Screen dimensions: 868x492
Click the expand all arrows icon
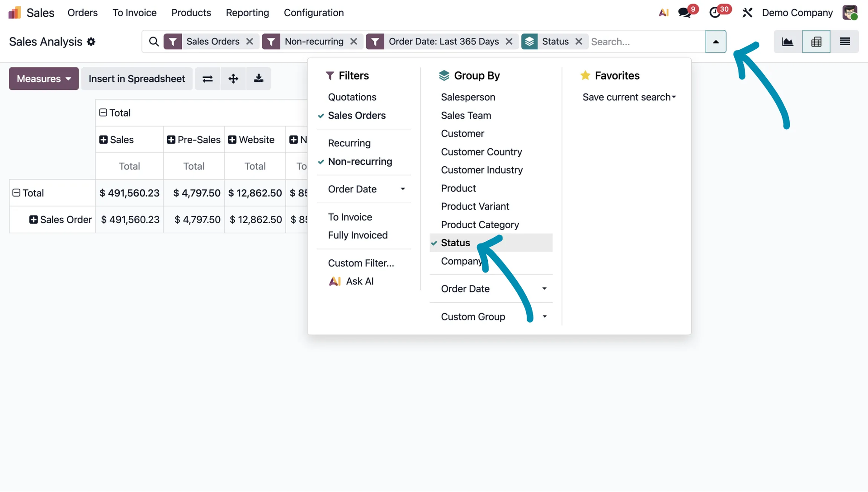tap(233, 79)
